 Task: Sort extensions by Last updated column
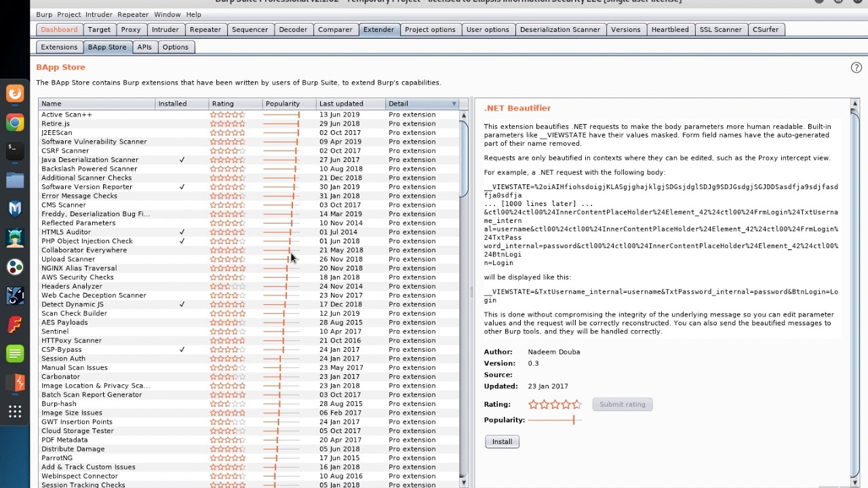351,104
